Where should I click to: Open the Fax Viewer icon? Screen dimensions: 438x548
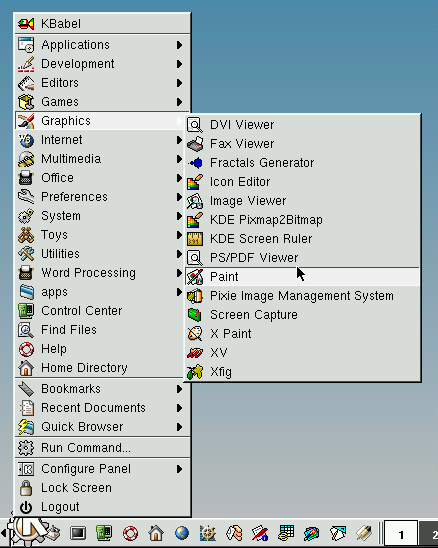[x=195, y=144]
